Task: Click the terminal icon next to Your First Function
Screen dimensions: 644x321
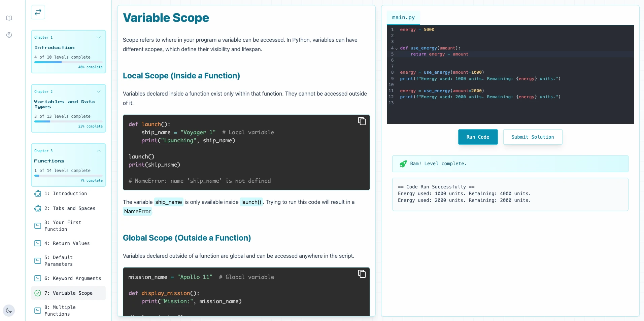Action: [x=38, y=226]
